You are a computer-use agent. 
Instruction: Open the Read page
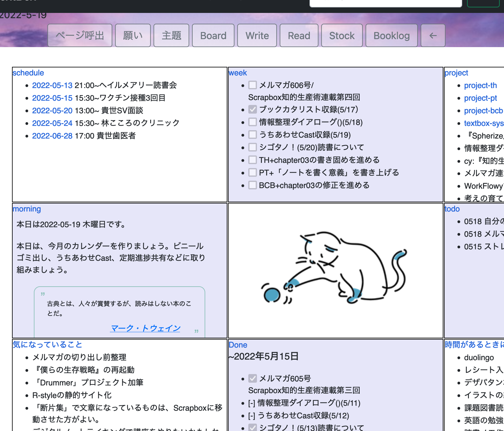pyautogui.click(x=299, y=35)
